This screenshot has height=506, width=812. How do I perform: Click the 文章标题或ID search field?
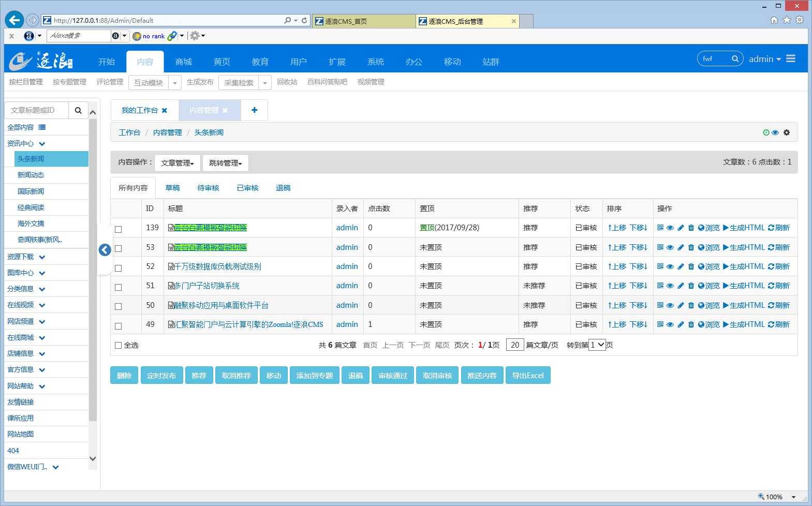37,110
